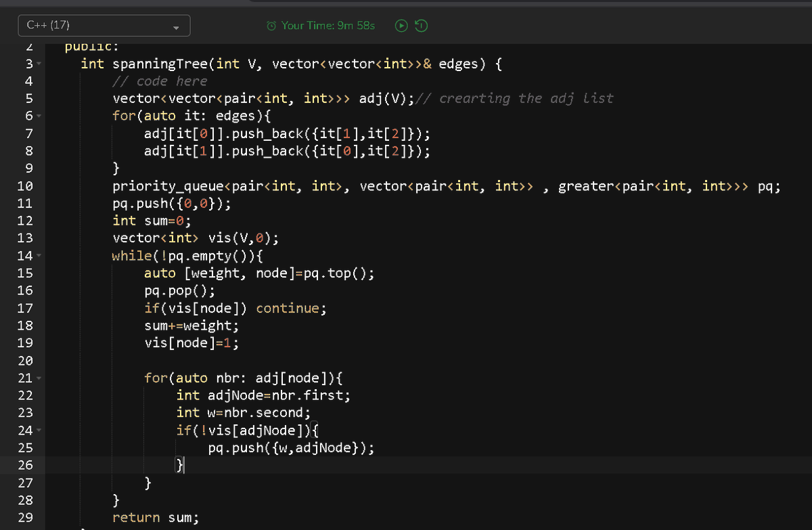Click line number 12 in the gutter
This screenshot has height=530, width=812.
tap(24, 221)
